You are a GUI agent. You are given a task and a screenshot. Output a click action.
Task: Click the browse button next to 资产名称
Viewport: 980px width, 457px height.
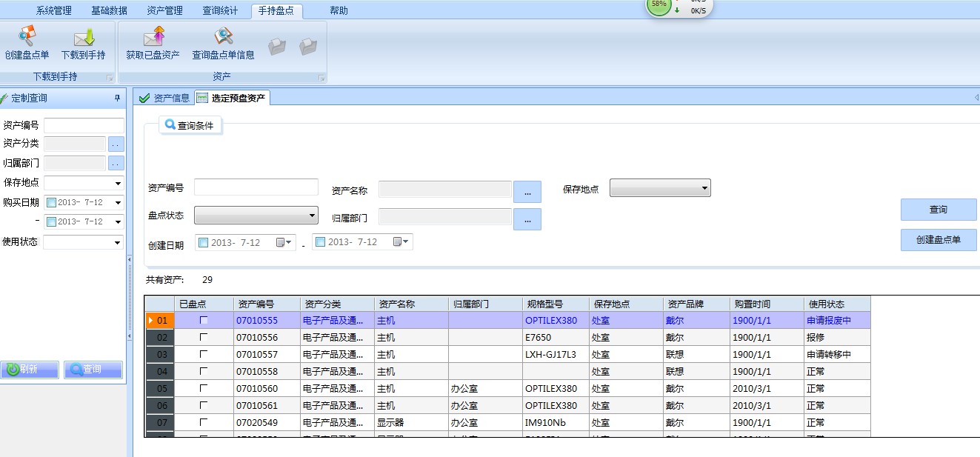[x=527, y=192]
